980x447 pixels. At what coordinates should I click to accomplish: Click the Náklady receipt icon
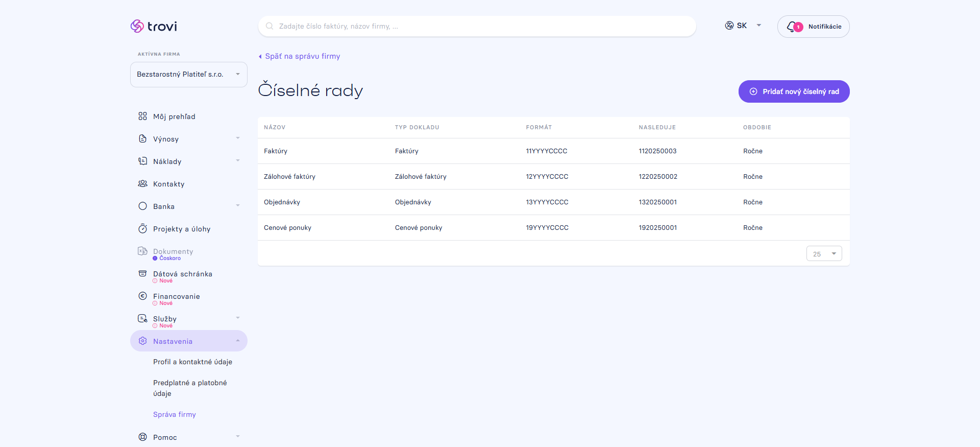click(142, 161)
